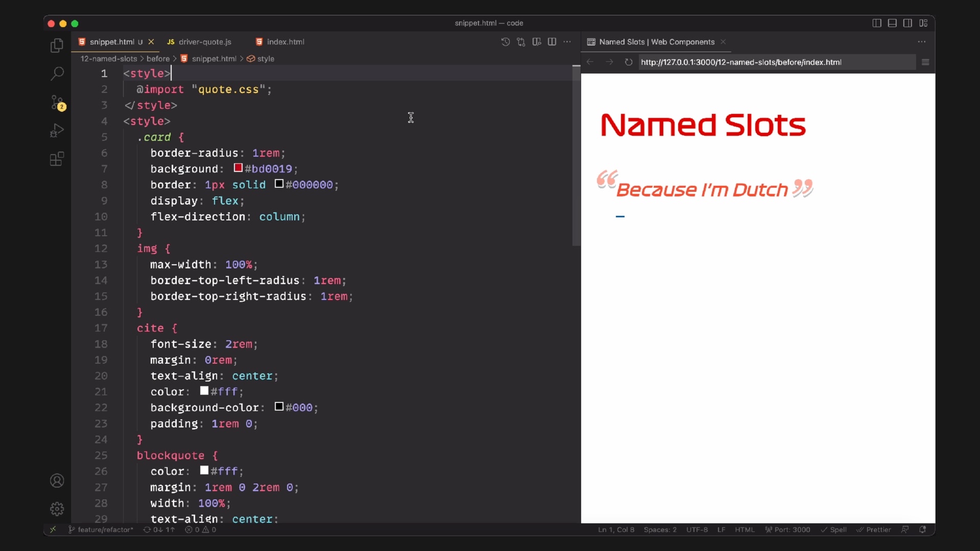This screenshot has height=551, width=980.
Task: Switch to the driver-quote.js tab
Action: (x=204, y=42)
